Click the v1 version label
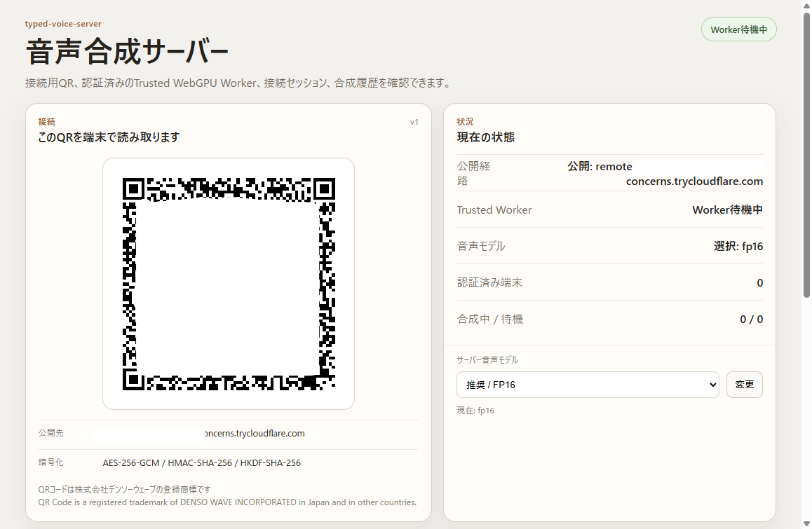This screenshot has height=529, width=812. coord(414,122)
